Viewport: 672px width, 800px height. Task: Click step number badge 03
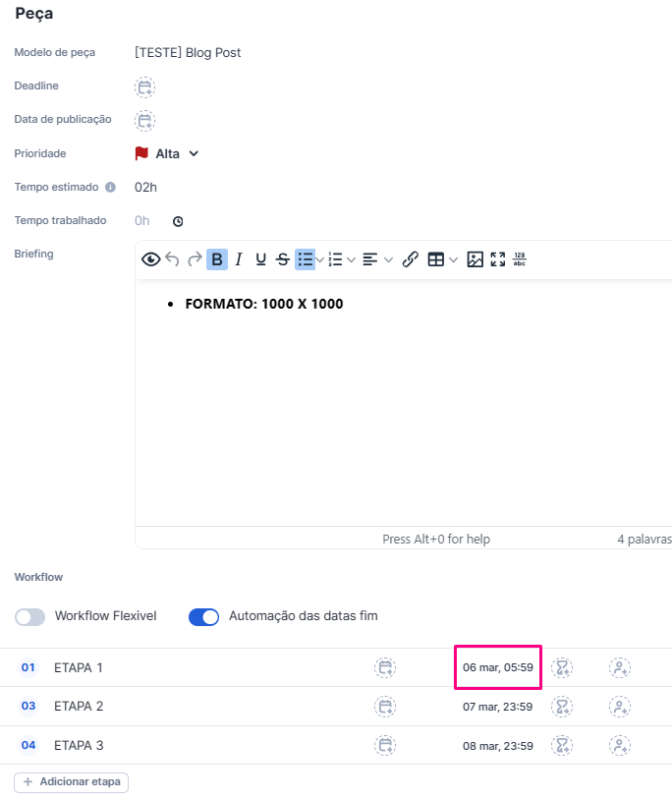(x=28, y=706)
